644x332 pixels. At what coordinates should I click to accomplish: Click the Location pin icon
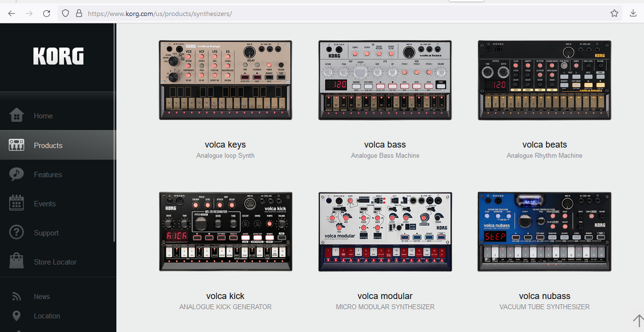click(16, 316)
